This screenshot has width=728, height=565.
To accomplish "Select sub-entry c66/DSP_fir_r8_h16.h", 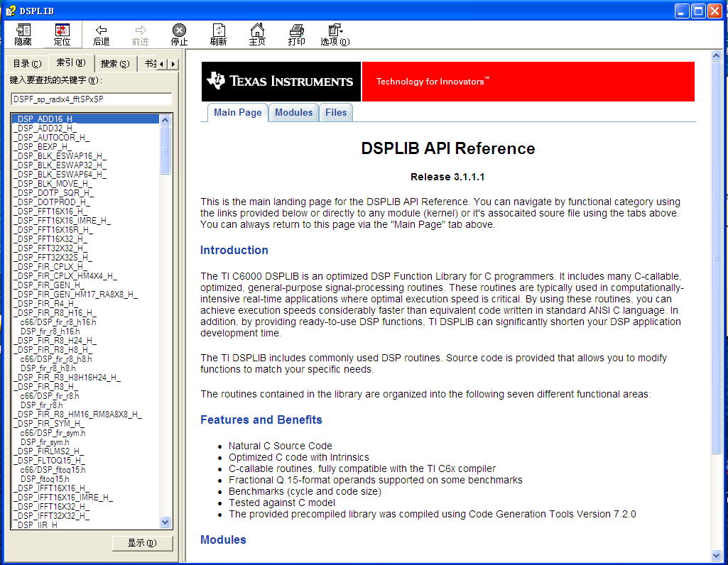I will pyautogui.click(x=58, y=322).
